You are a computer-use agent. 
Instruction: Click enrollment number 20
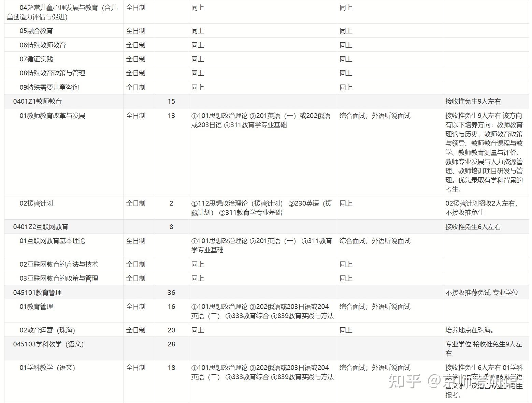tap(171, 330)
